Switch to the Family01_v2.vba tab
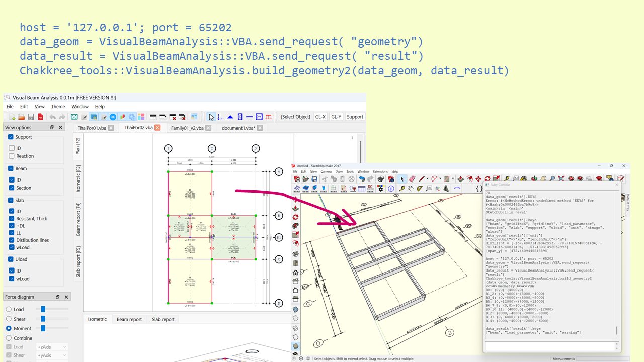The height and width of the screenshot is (362, 644). (188, 128)
